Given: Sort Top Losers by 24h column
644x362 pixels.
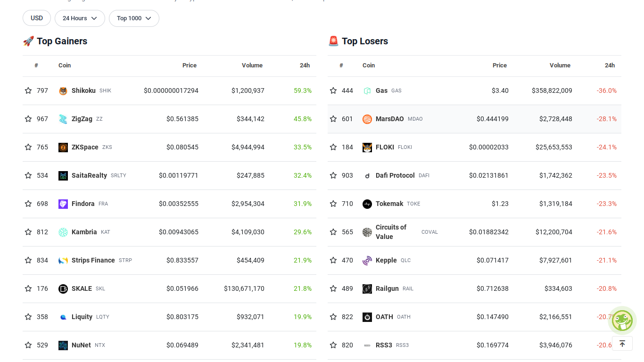Looking at the screenshot, I should tap(610, 66).
